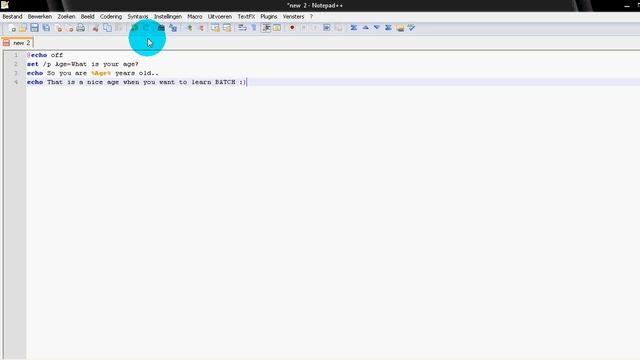This screenshot has height=360, width=640.
Task: Toggle word wrap toolbar icon
Action: [x=242, y=28]
